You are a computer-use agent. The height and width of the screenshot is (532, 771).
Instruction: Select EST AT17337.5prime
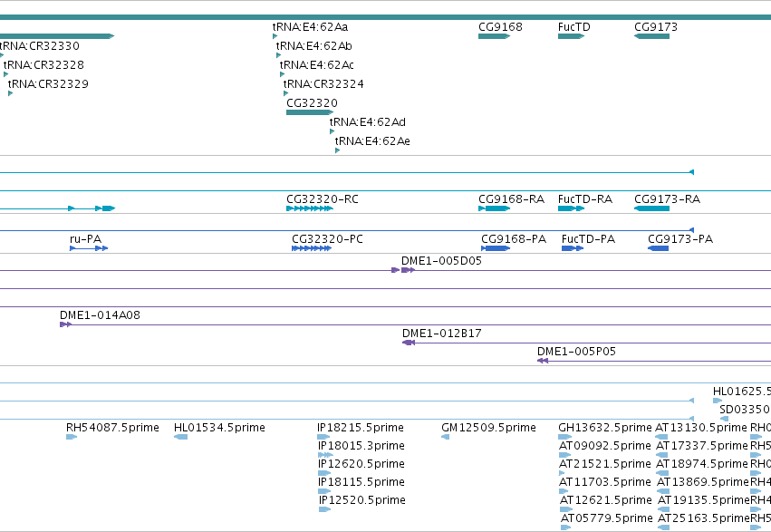(662, 455)
